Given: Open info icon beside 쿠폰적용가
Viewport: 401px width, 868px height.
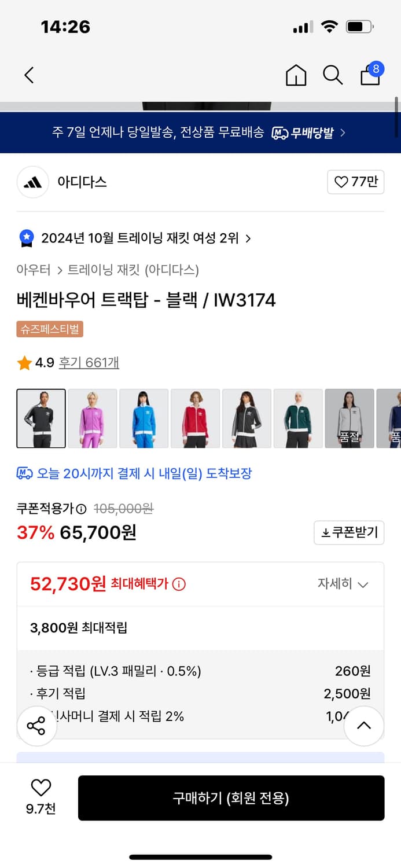Looking at the screenshot, I should point(82,509).
